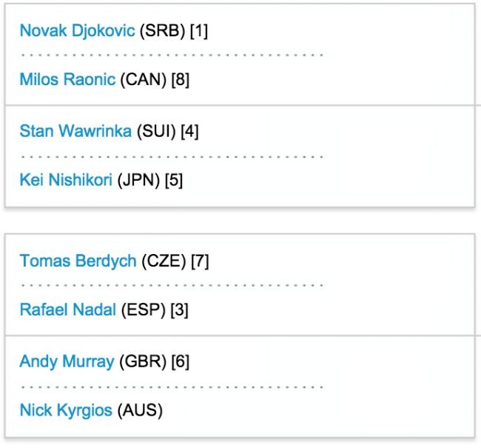
Task: Click the [3] seed number after Nadal
Action: (179, 310)
